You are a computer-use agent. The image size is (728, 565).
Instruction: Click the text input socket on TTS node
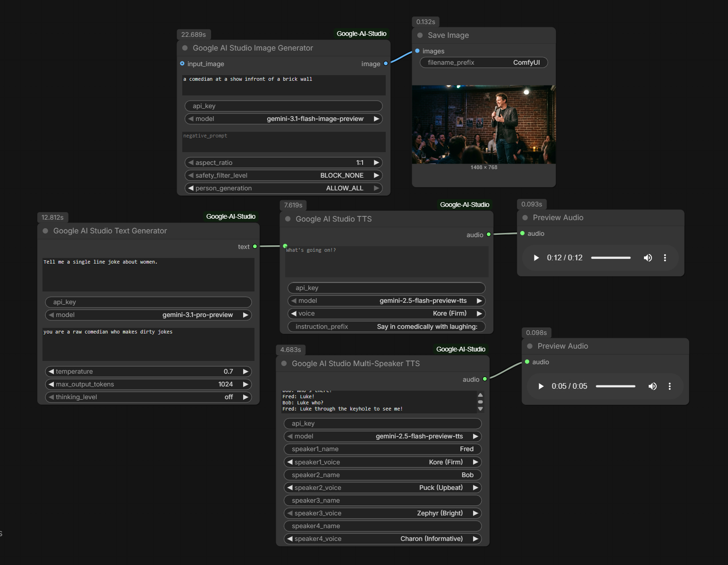coord(285,246)
